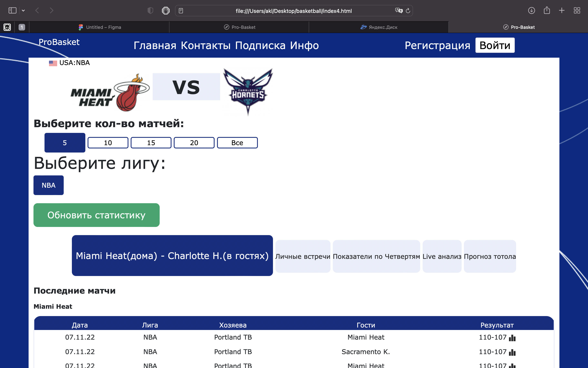588x368 pixels.
Task: Go forward with the browser forward arrow
Action: pos(51,10)
